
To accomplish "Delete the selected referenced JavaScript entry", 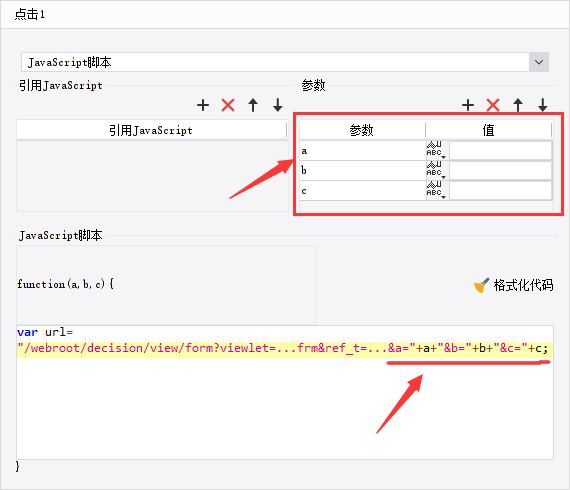I will 228,105.
